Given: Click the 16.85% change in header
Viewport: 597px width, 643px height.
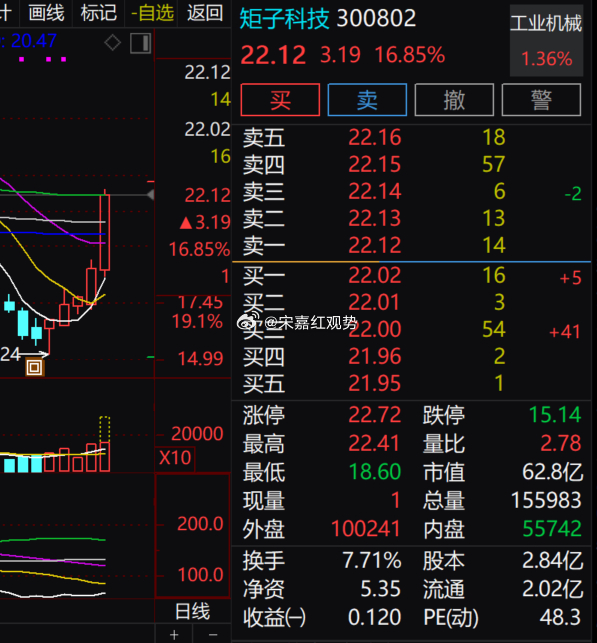Looking at the screenshot, I should 410,55.
